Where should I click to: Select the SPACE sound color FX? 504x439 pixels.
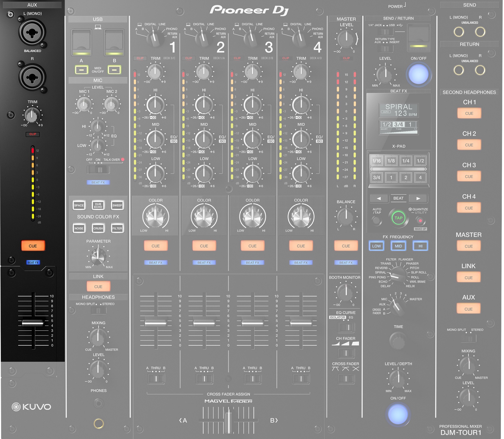coord(79,205)
